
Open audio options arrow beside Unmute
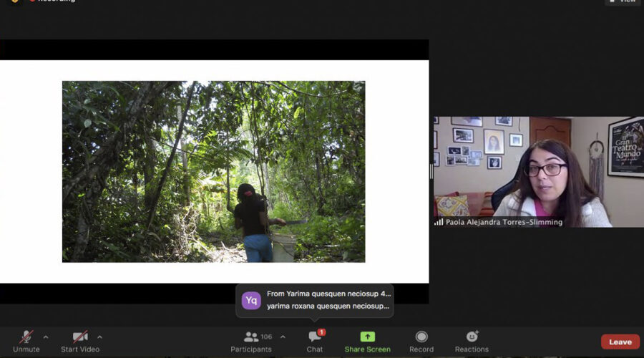point(46,337)
